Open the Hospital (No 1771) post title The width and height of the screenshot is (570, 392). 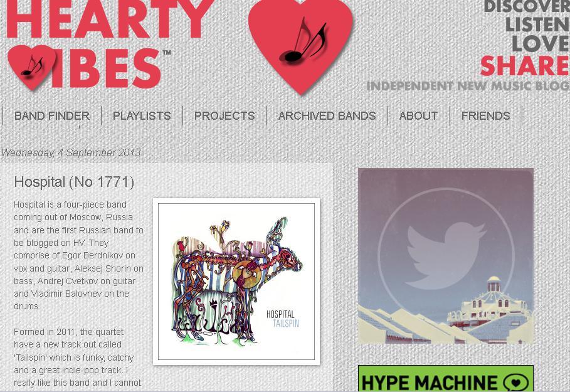(74, 182)
